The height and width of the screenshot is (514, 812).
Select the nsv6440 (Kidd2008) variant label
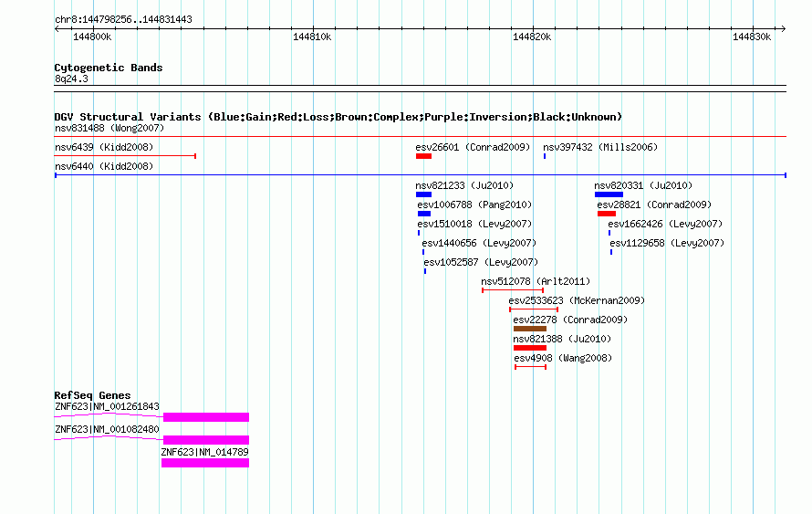coord(104,166)
